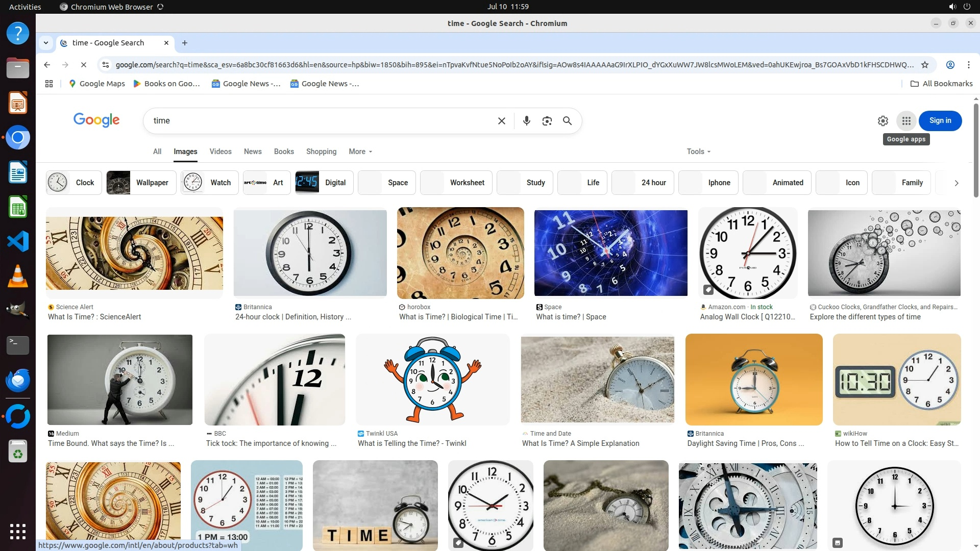
Task: Switch to the Shopping tab
Action: click(321, 152)
